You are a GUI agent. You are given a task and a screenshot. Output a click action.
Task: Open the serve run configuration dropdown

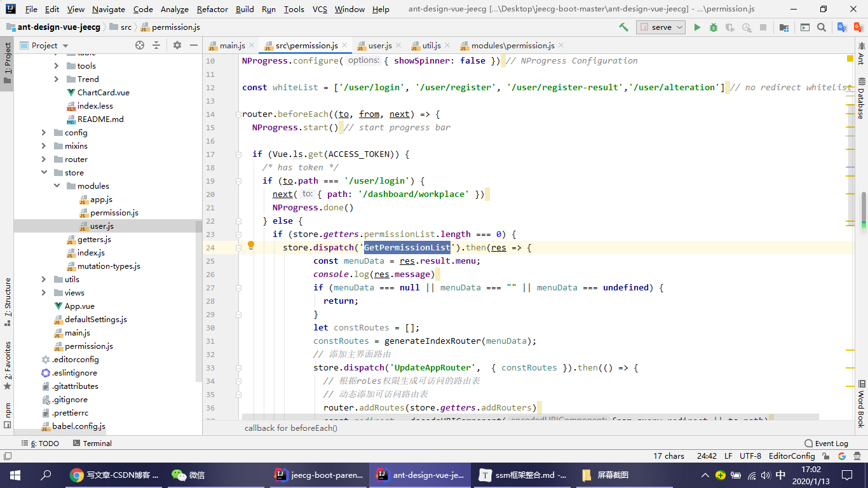661,27
